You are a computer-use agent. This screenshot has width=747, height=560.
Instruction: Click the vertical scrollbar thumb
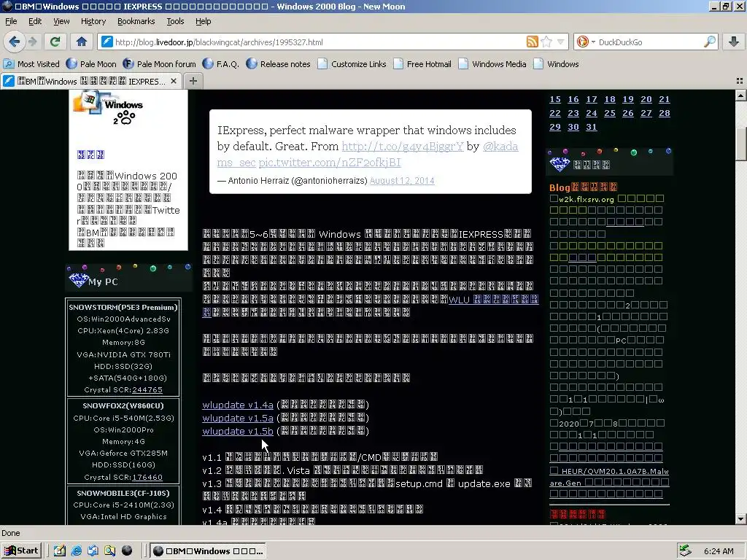point(741,144)
